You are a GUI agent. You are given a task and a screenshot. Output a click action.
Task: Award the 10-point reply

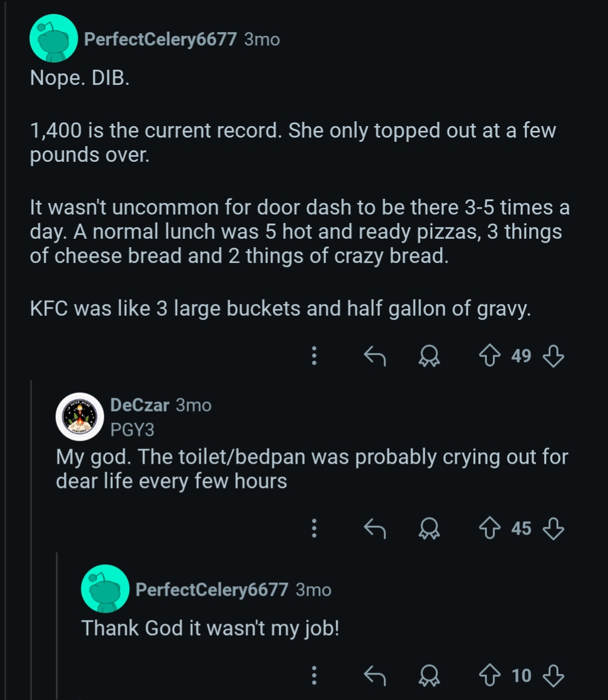tap(429, 676)
